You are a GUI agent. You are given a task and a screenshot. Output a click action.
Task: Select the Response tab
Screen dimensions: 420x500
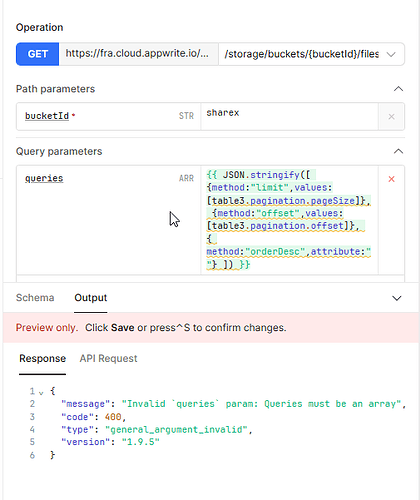[42, 359]
